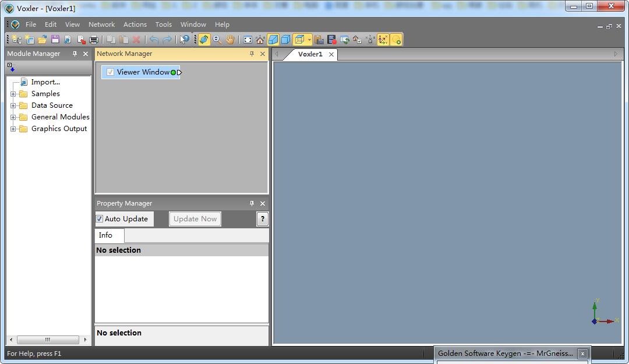Close the Network Manager panel

(263, 54)
